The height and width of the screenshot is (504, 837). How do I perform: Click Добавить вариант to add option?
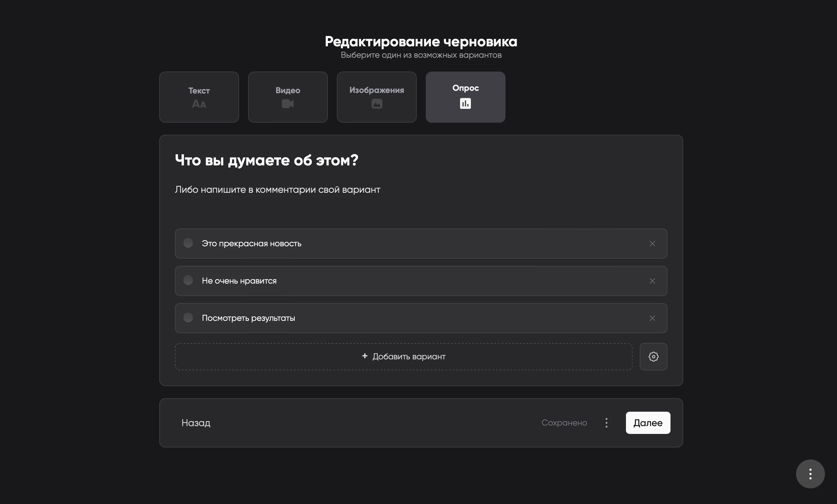403,356
